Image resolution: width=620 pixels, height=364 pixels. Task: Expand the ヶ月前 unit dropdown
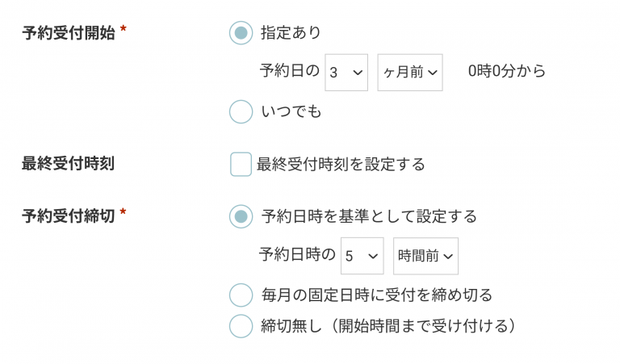pyautogui.click(x=409, y=73)
